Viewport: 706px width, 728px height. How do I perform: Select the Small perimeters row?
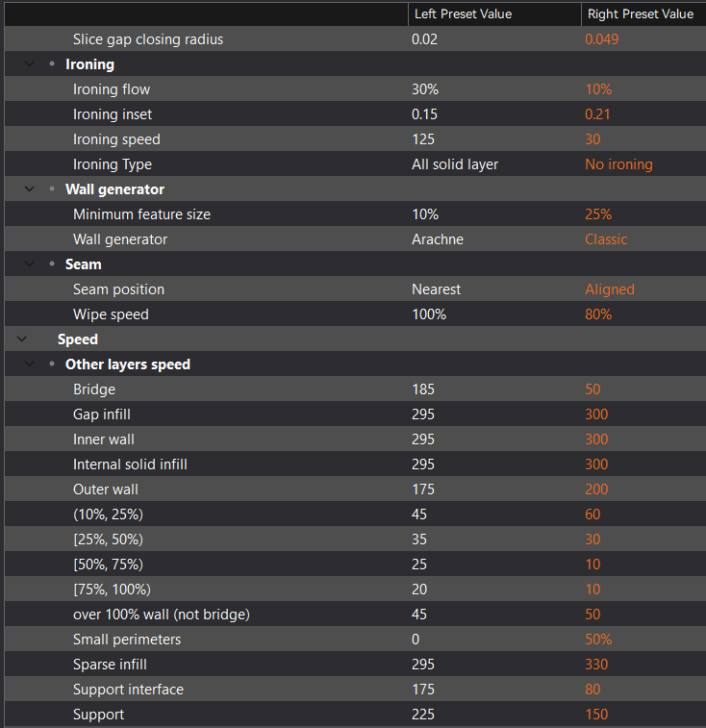pos(355,639)
